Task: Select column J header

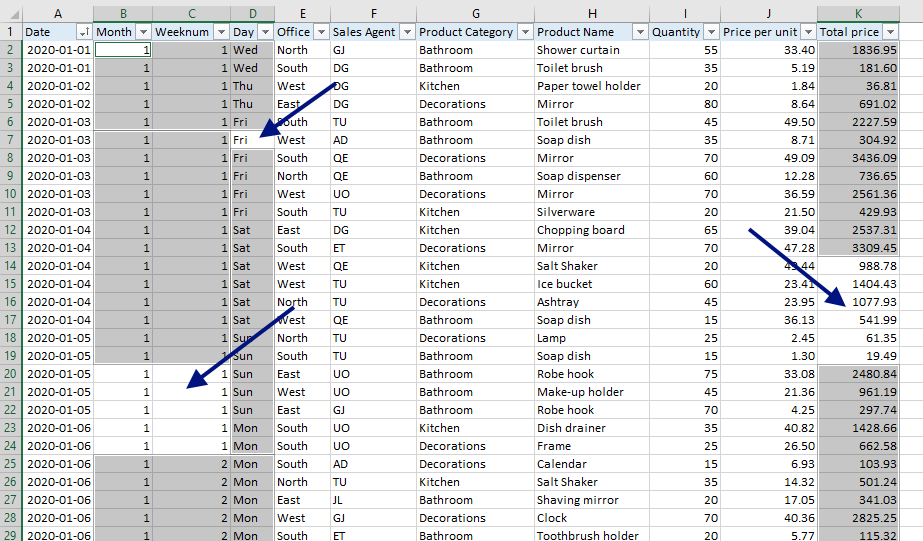Action: tap(769, 14)
